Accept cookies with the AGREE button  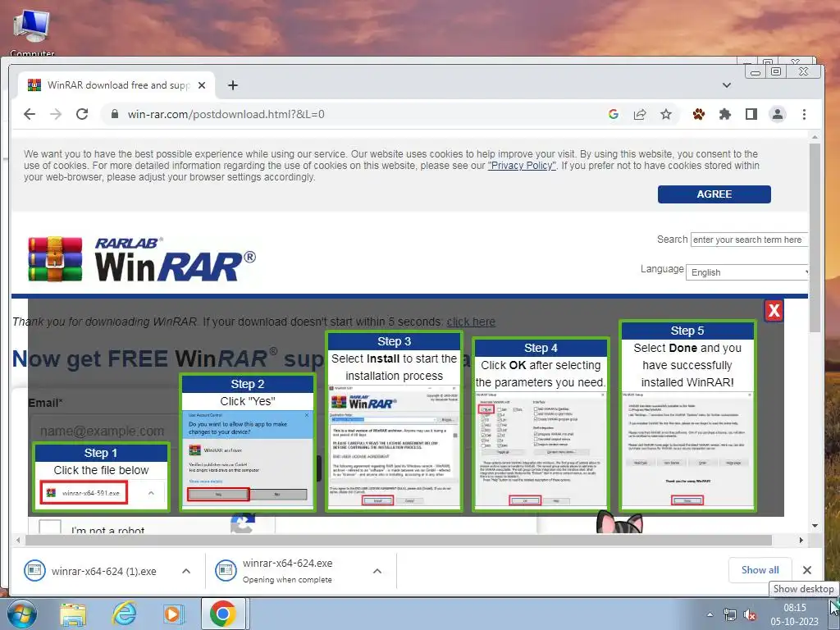point(714,194)
